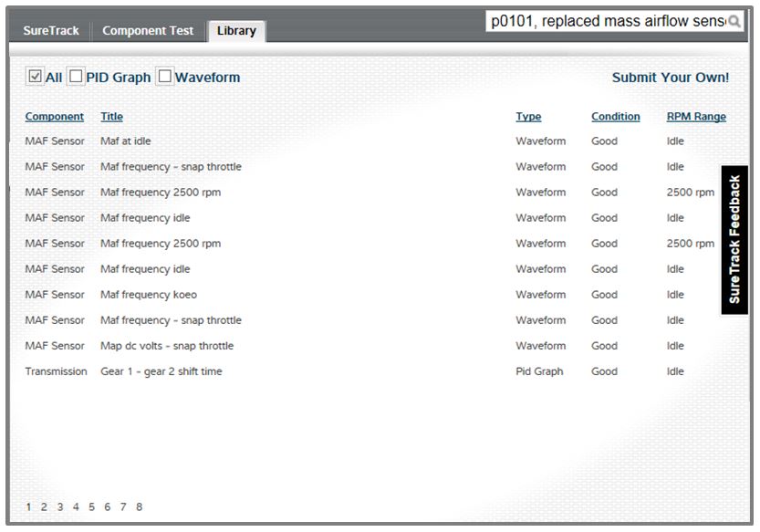Jump to results page 8
Image resolution: width=760 pixels, height=532 pixels.
point(139,507)
